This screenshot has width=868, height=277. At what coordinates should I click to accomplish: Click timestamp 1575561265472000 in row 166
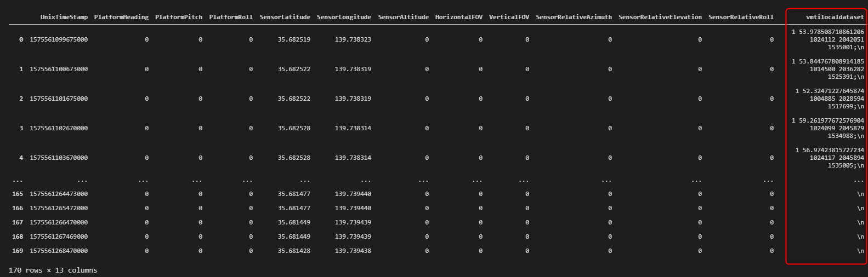point(59,208)
